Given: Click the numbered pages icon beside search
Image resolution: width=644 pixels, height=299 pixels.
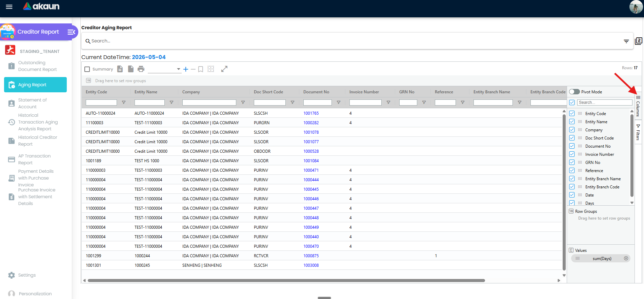Looking at the screenshot, I should coord(639,41).
